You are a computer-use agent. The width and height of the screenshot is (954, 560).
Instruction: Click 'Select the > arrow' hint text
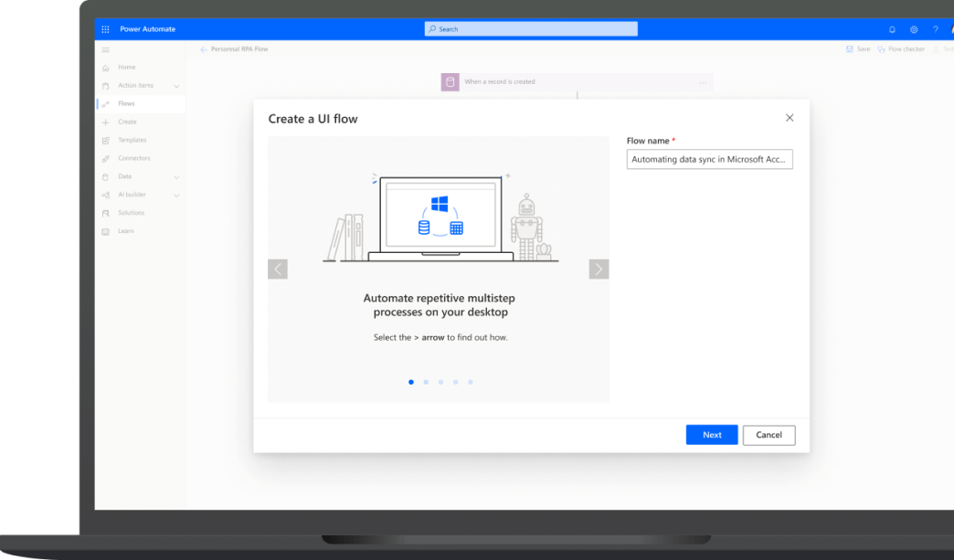pyautogui.click(x=440, y=337)
